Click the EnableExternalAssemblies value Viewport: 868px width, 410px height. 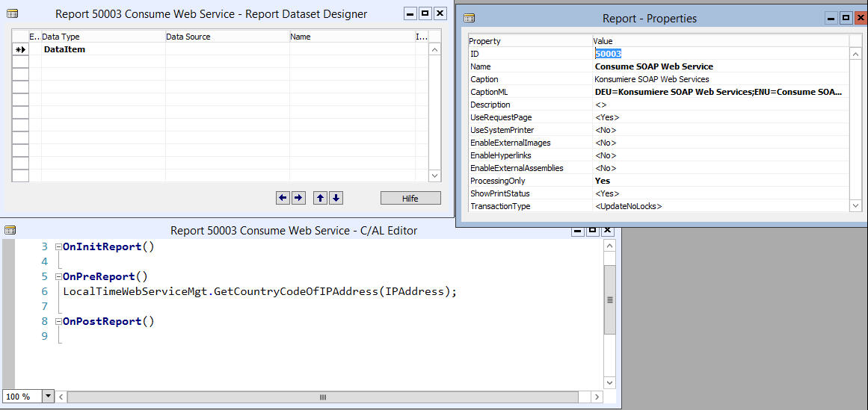tap(606, 168)
